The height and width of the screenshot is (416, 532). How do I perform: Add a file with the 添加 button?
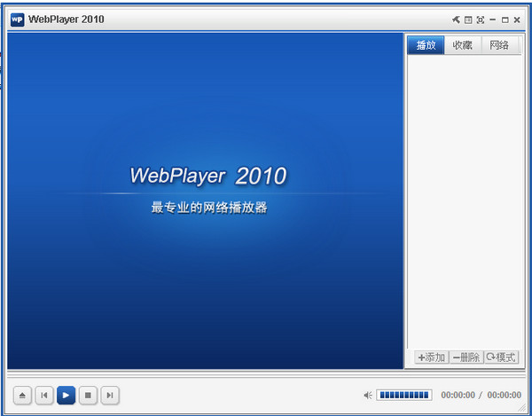pyautogui.click(x=431, y=357)
